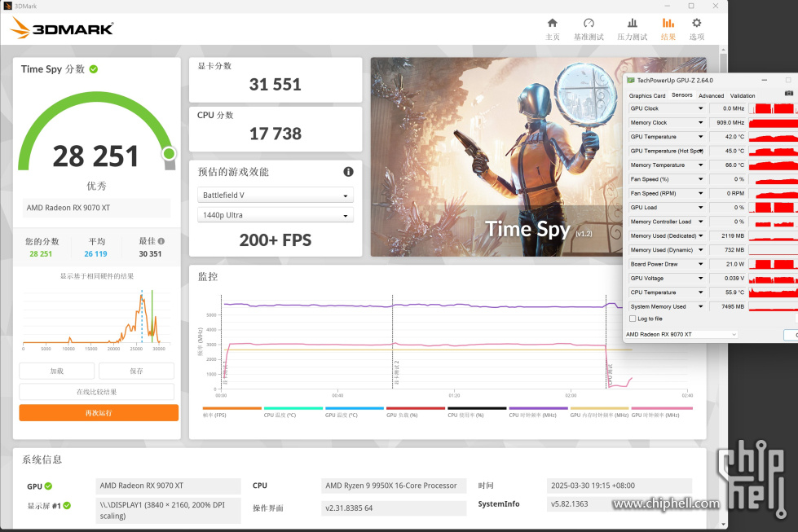Open the Board Power Draw sensor dropdown
Image resolution: width=798 pixels, height=532 pixels.
[701, 264]
